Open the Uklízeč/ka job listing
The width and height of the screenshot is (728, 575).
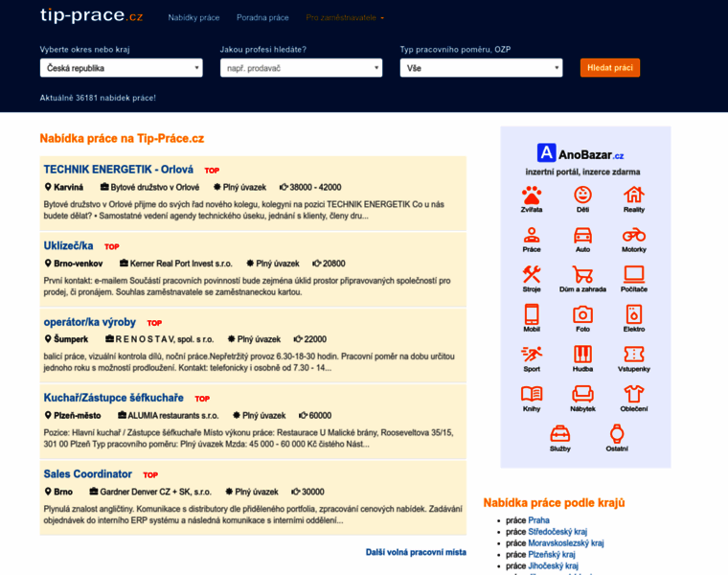68,245
